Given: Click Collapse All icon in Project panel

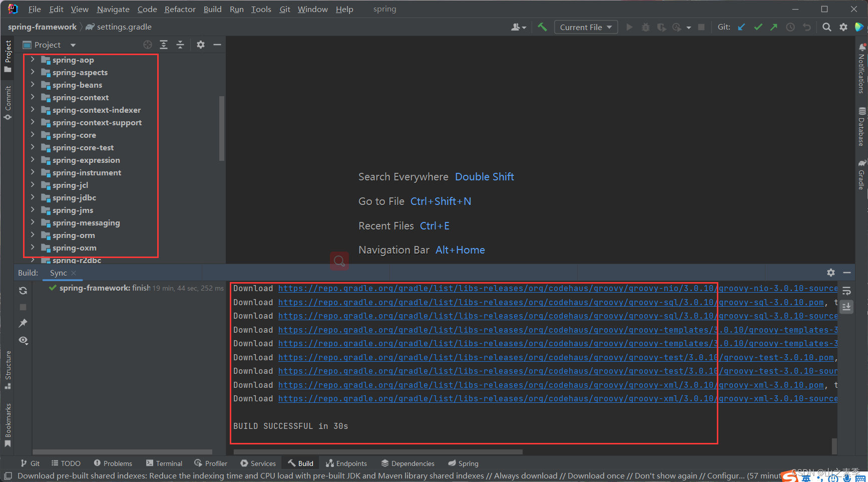Looking at the screenshot, I should point(180,45).
